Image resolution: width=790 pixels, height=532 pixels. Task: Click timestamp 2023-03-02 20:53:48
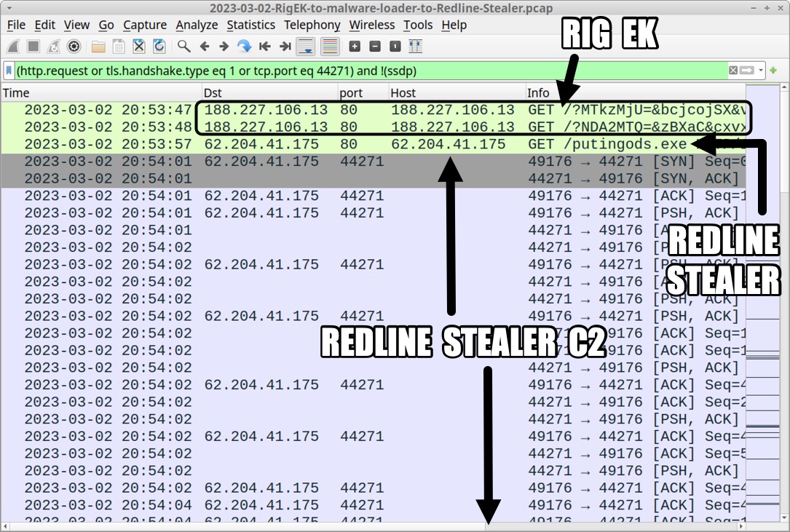point(108,127)
